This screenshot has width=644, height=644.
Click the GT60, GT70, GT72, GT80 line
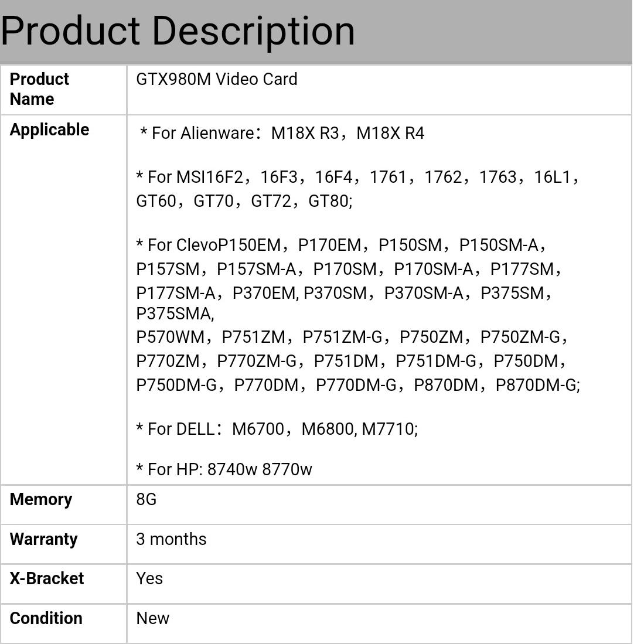pyautogui.click(x=244, y=202)
